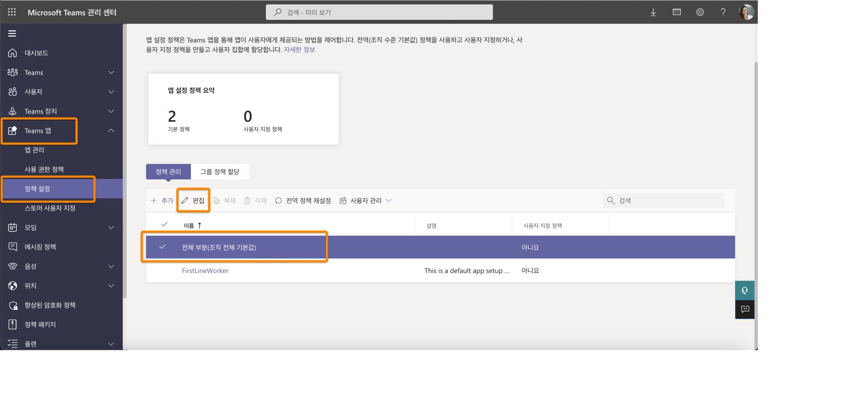Click the 위치 globe icon
This screenshot has width=868, height=413.
tap(13, 286)
